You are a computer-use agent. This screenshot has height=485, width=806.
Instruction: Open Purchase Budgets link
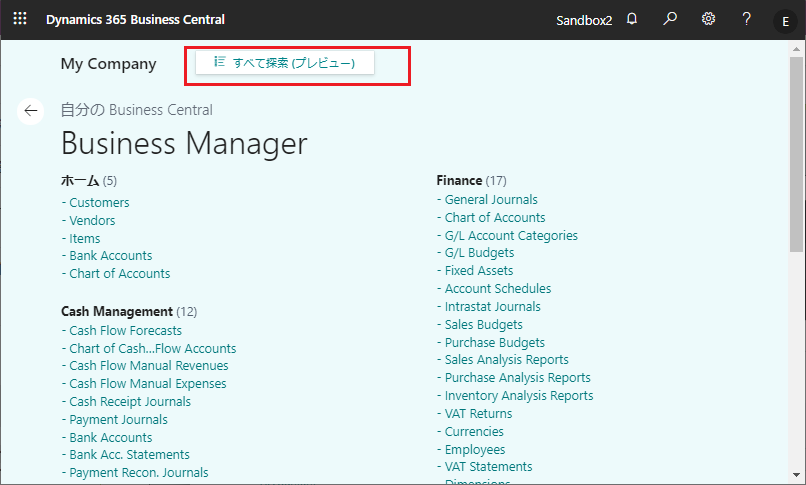(494, 343)
